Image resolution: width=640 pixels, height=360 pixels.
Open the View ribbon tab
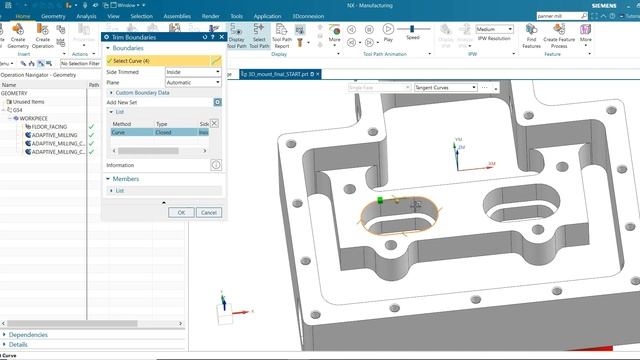coord(113,16)
